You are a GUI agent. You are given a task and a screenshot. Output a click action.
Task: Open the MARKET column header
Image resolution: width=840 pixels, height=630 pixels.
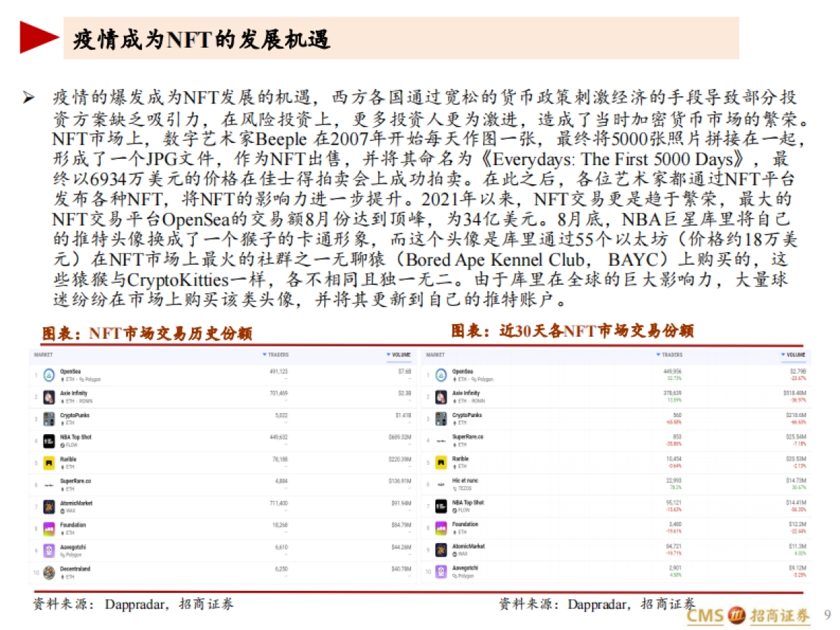[43, 355]
